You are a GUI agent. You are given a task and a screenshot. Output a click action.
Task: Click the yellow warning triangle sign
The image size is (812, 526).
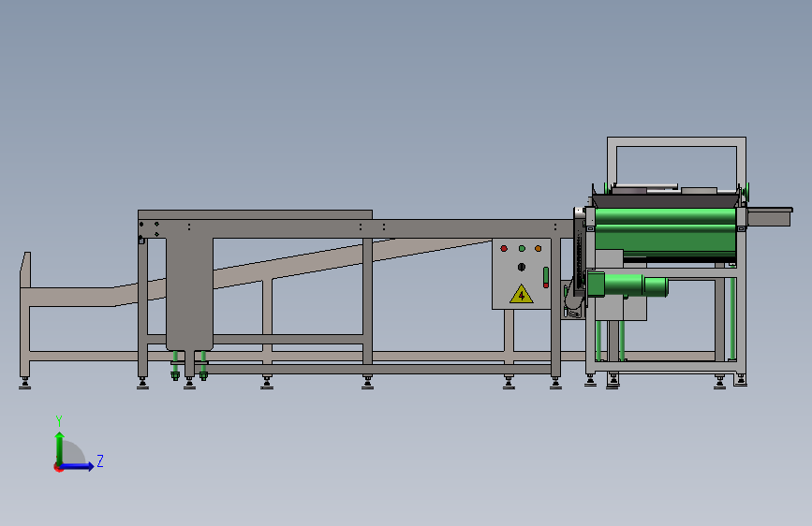pos(522,294)
